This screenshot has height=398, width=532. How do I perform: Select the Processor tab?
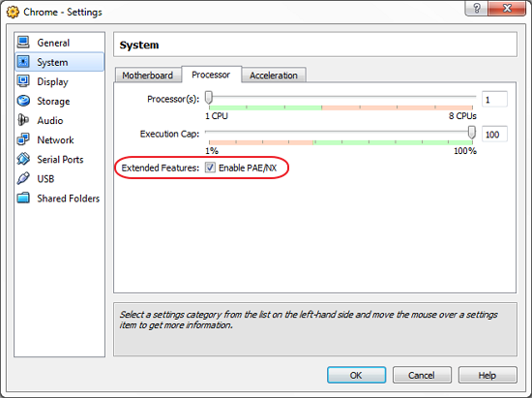pyautogui.click(x=211, y=75)
